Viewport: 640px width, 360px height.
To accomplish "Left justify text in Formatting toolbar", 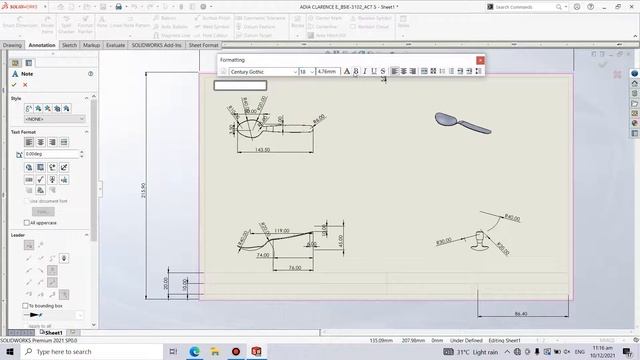I will click(x=395, y=71).
